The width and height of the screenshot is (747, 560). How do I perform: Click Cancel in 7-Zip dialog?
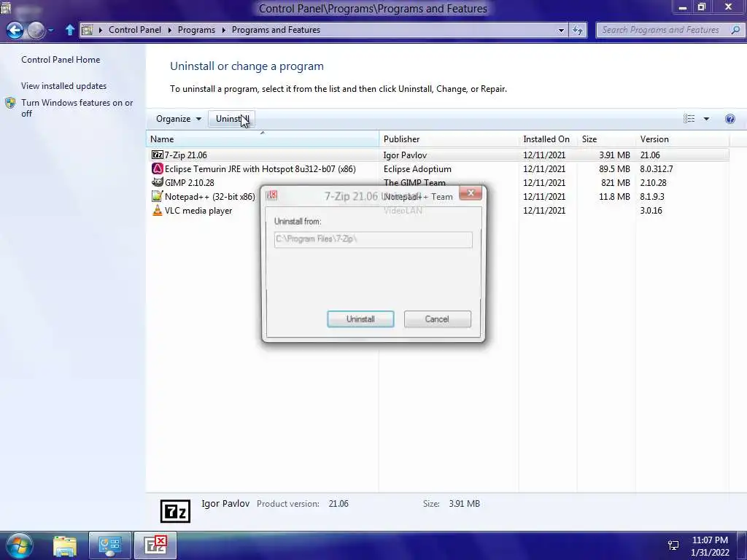click(x=438, y=319)
